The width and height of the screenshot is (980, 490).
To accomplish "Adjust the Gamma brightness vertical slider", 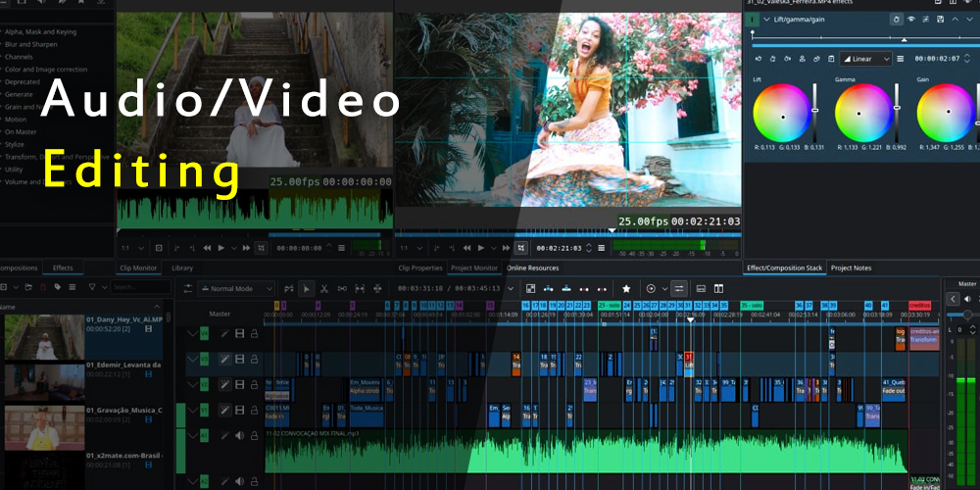I will tap(897, 113).
